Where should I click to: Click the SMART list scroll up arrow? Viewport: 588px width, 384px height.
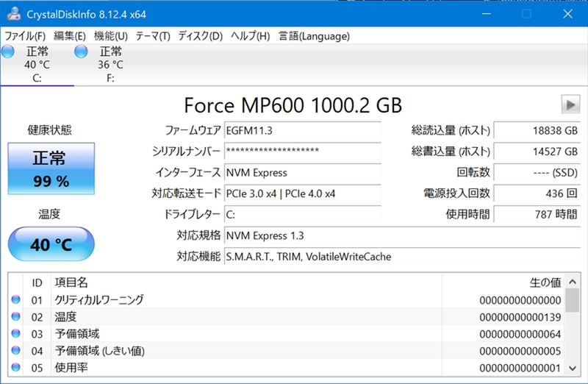click(x=573, y=282)
